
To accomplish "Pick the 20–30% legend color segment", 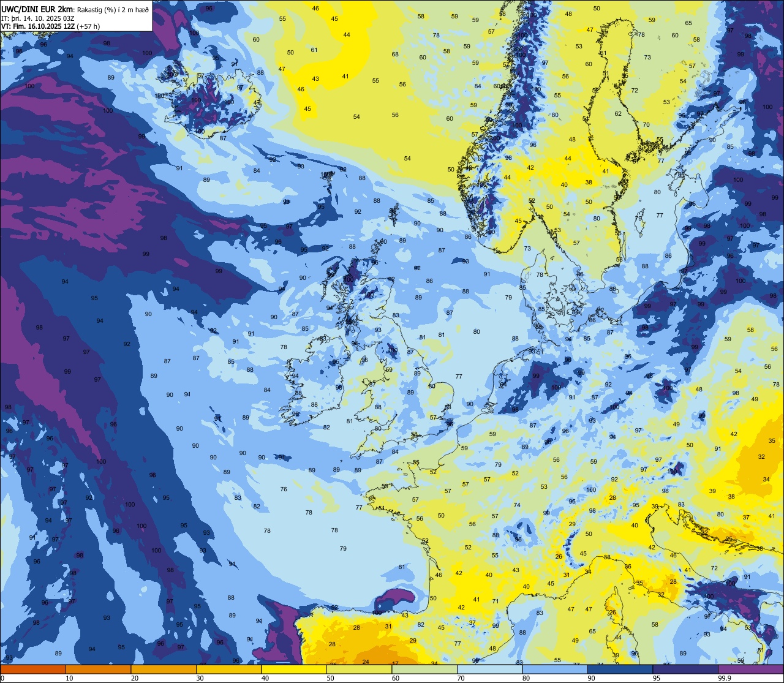I will pyautogui.click(x=164, y=670).
